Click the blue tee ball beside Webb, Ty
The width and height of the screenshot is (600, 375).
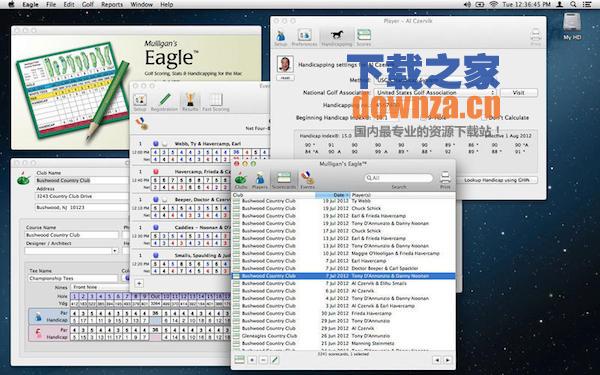(155, 144)
